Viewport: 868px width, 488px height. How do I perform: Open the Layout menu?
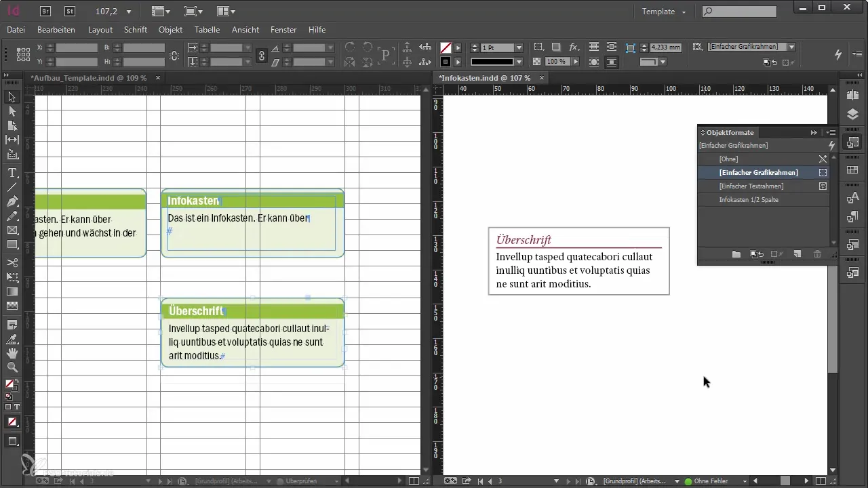click(100, 30)
